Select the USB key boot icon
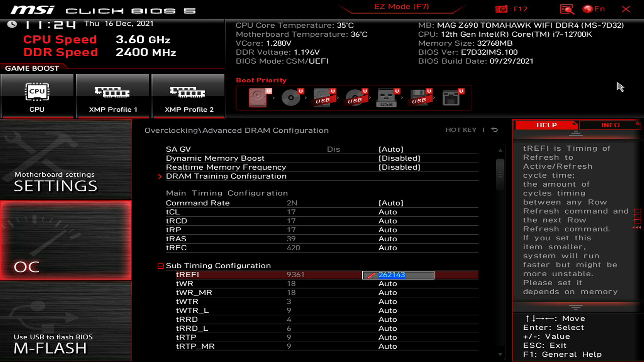Image resolution: width=644 pixels, height=362 pixels. pos(388,98)
